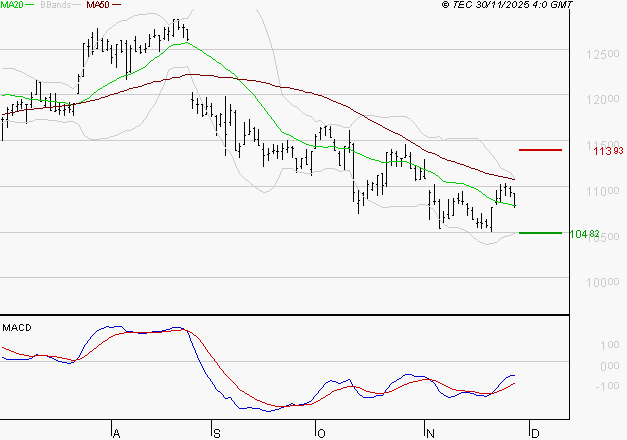
Task: Click the MACD panel label
Action: coord(17,328)
